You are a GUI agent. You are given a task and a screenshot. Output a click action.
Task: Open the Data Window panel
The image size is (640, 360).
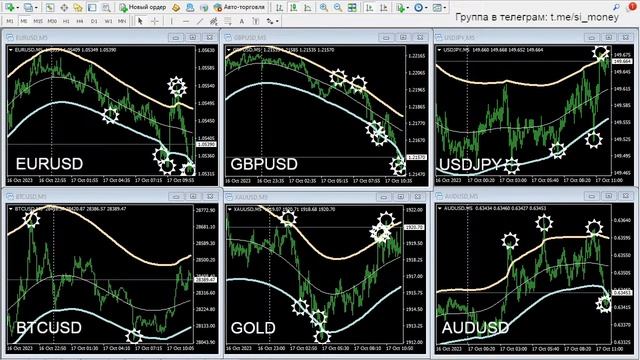tap(64, 7)
